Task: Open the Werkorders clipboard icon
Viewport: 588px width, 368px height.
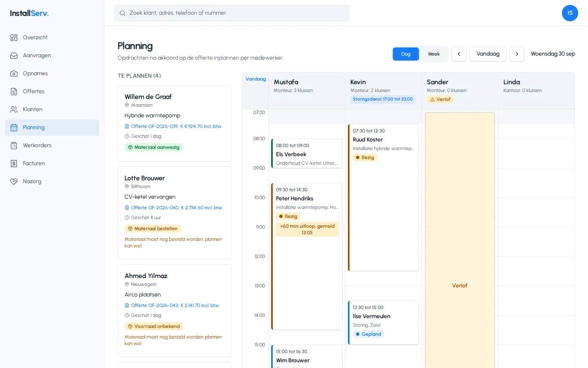Action: [x=14, y=146]
